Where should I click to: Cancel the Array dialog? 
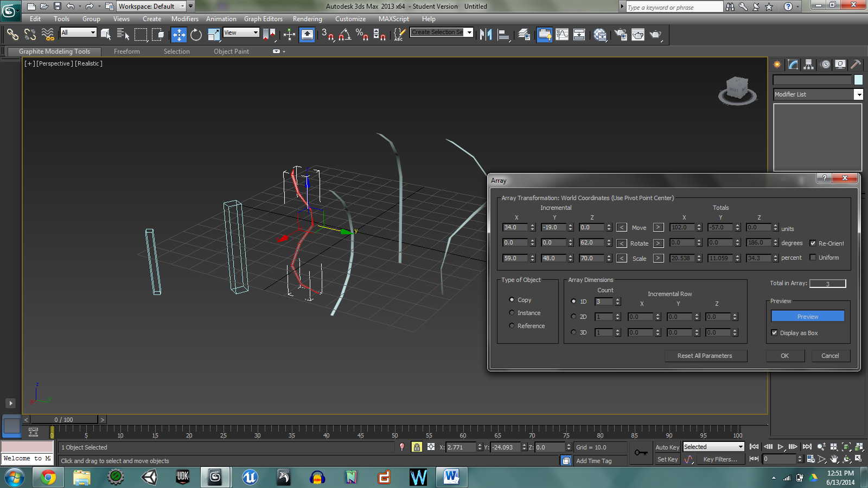pyautogui.click(x=831, y=356)
